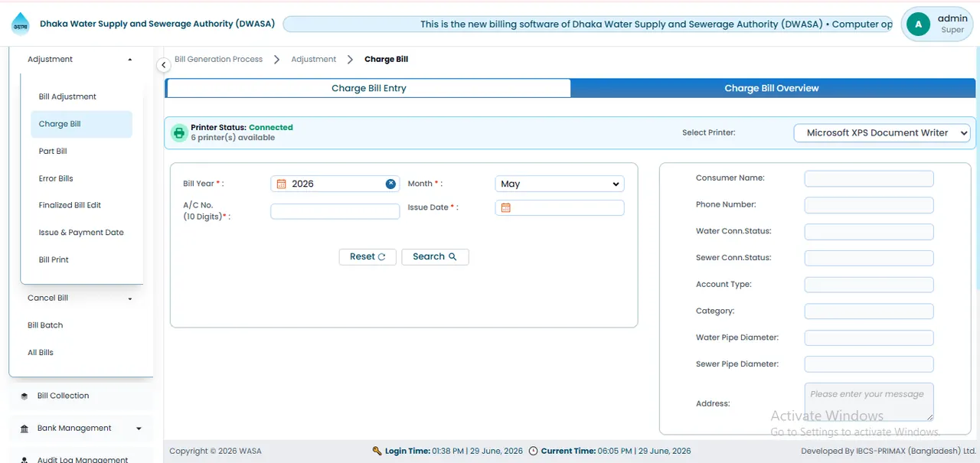Open Bill Batch in sidebar

click(45, 325)
